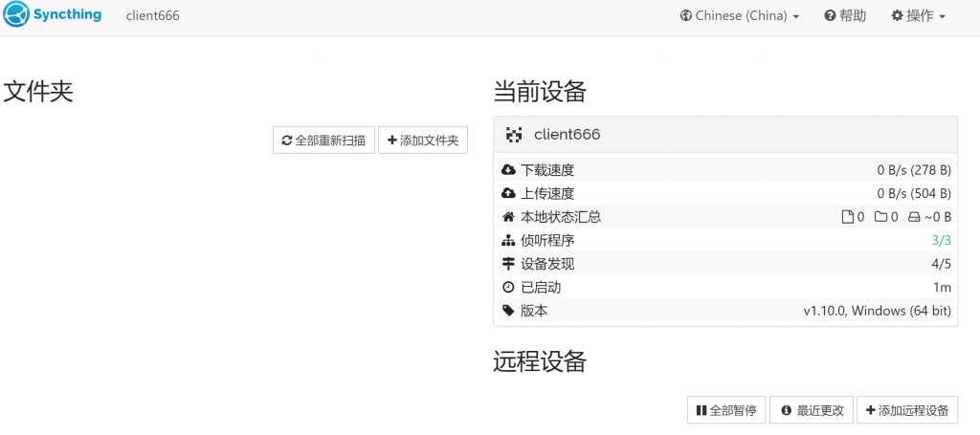Click the 远程设备 section heading
The height and width of the screenshot is (435, 980).
coord(540,361)
